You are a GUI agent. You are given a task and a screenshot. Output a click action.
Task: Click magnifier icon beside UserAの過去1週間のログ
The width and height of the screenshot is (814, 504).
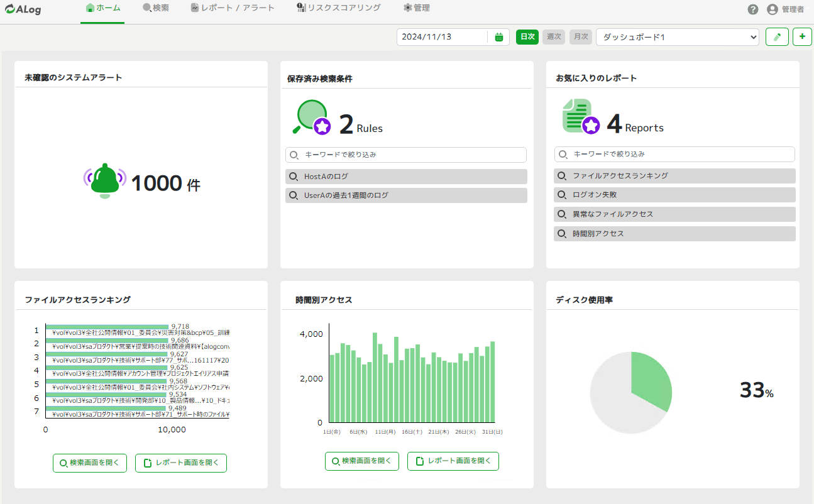(x=294, y=195)
